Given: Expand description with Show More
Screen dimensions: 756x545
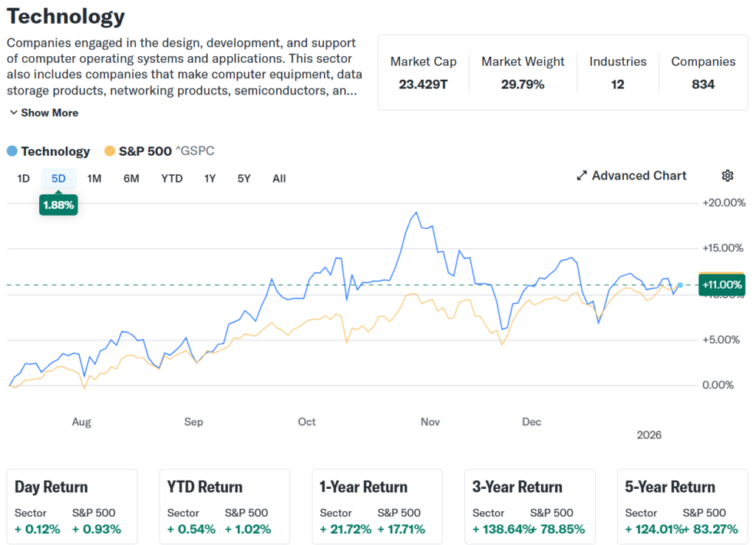Looking at the screenshot, I should point(44,113).
